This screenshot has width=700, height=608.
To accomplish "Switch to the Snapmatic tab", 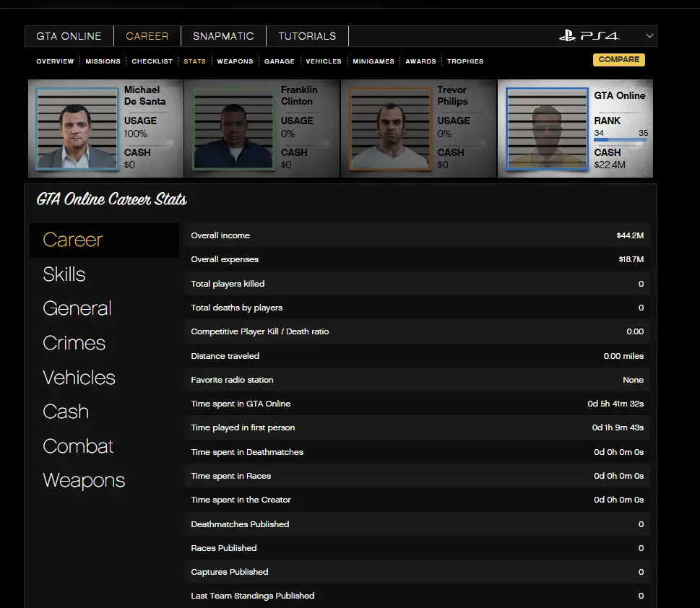I will 223,36.
